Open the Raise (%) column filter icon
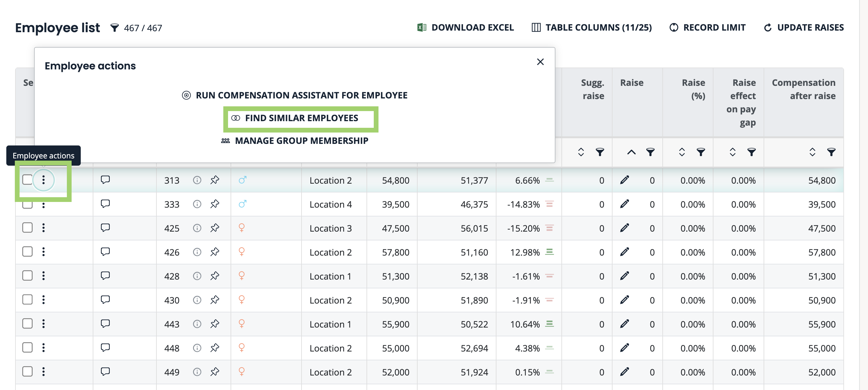This screenshot has height=390, width=868. [701, 152]
